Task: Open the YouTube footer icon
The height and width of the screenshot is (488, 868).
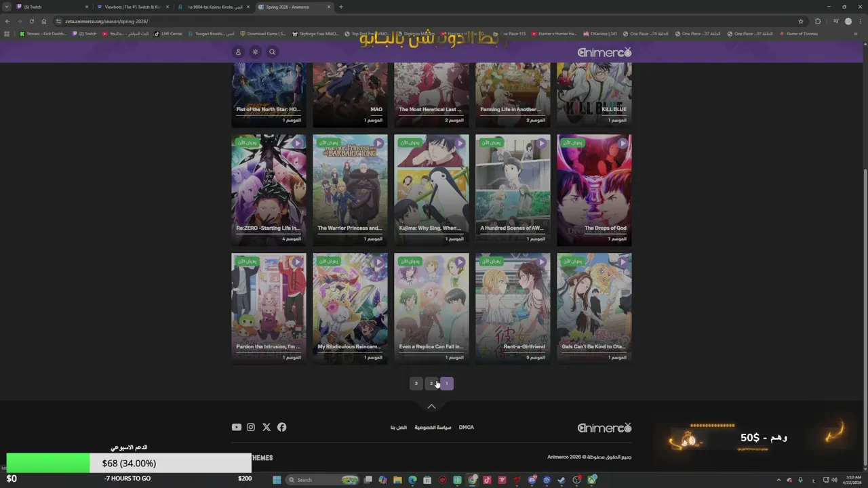Action: (x=236, y=427)
